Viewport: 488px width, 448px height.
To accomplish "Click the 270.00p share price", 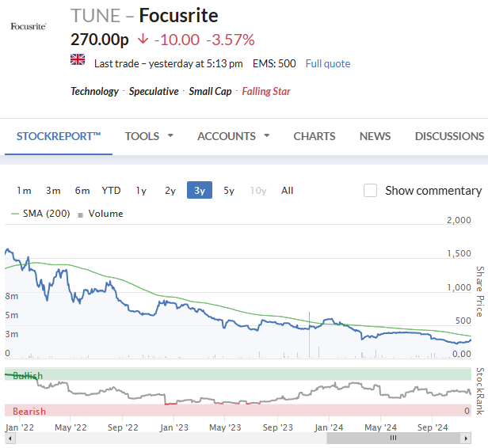I will [99, 40].
